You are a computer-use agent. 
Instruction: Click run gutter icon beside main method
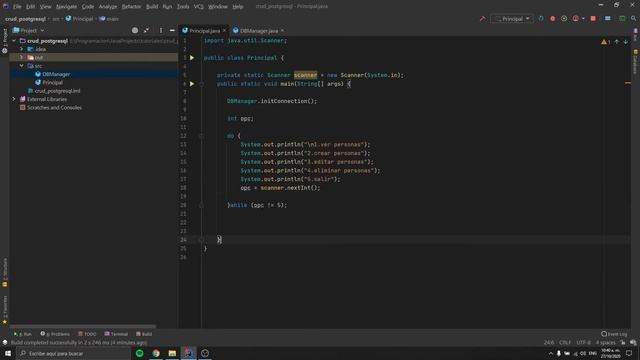coord(192,84)
